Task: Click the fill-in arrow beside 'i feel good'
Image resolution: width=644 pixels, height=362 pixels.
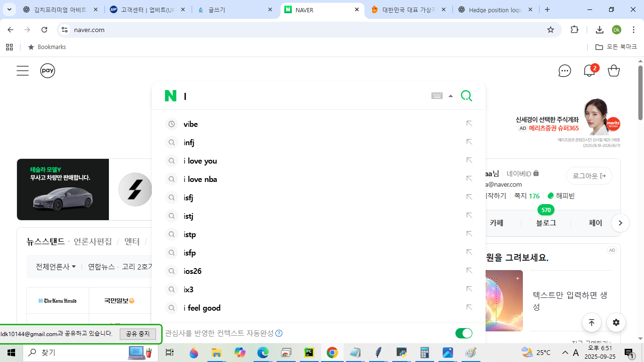Action: (x=469, y=307)
